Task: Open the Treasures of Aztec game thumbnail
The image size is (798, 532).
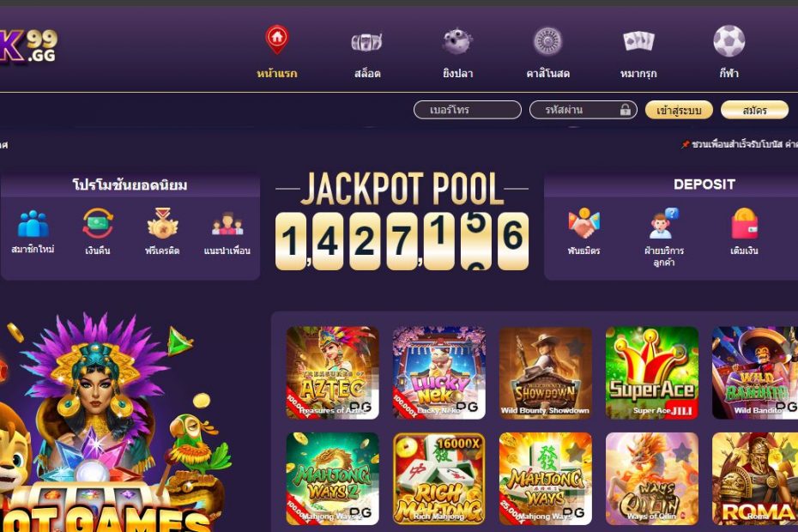Action: tap(333, 372)
